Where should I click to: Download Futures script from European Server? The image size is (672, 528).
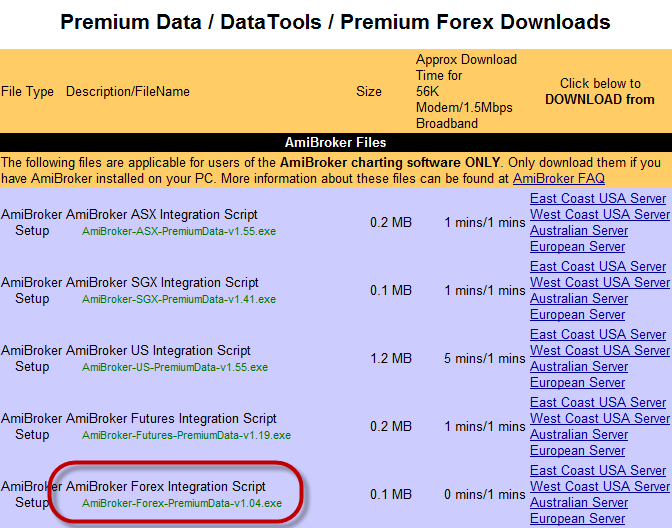click(577, 450)
